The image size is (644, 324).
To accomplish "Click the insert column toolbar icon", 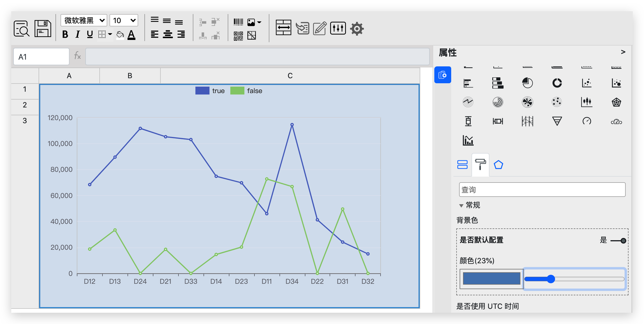I will pyautogui.click(x=203, y=36).
